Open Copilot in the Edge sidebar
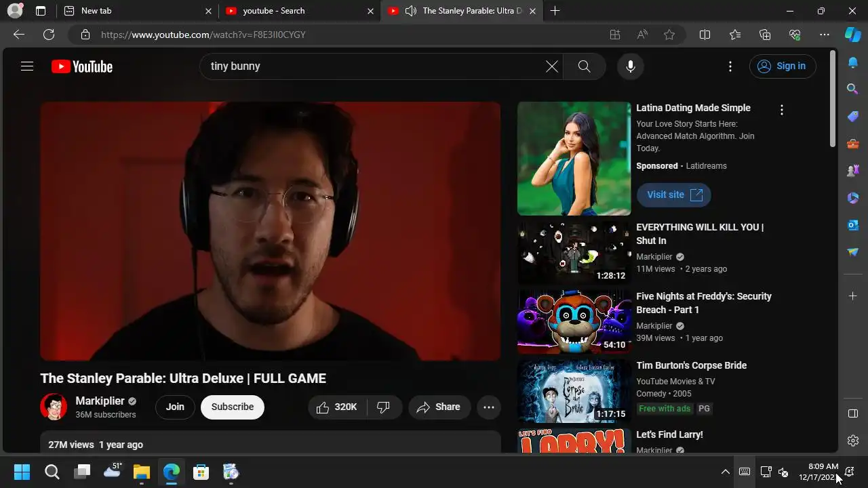Screen dimensions: 868x488 (853, 35)
